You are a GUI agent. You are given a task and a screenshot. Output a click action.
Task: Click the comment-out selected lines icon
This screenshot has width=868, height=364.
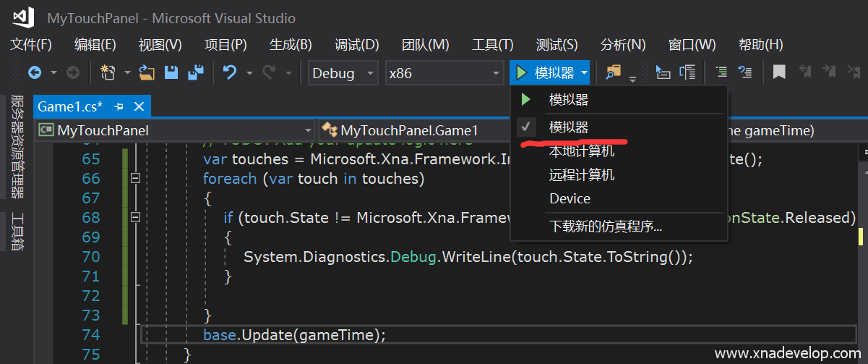(721, 72)
